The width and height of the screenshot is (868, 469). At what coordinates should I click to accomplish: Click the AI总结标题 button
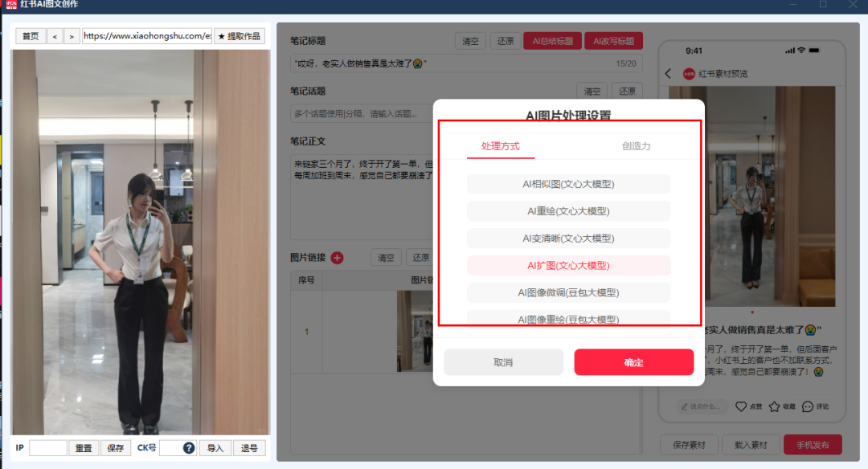(x=552, y=41)
